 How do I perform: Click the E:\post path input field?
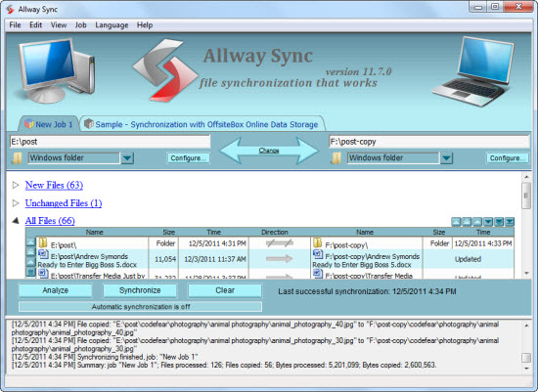[x=110, y=142]
